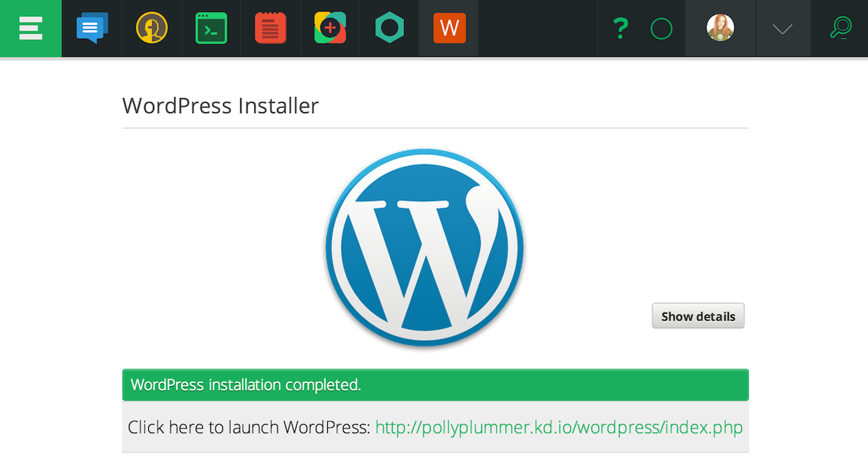Click the circle status indicator icon
The width and height of the screenshot is (868, 468).
pyautogui.click(x=661, y=28)
